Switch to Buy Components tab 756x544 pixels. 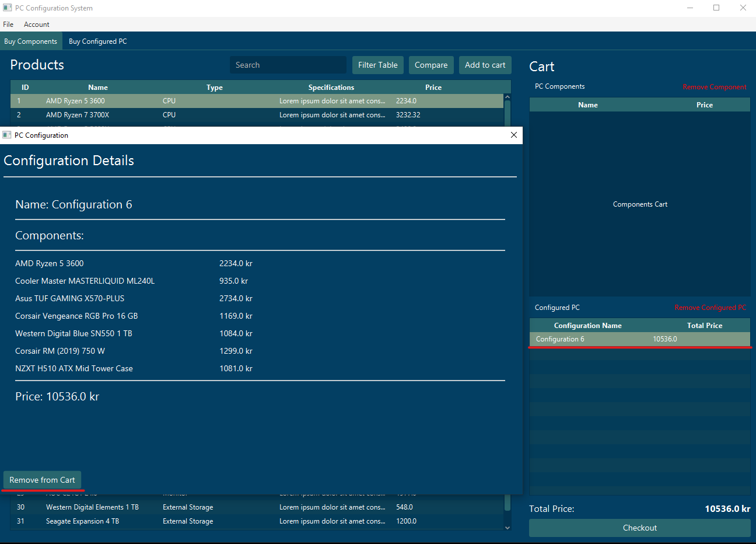(30, 41)
